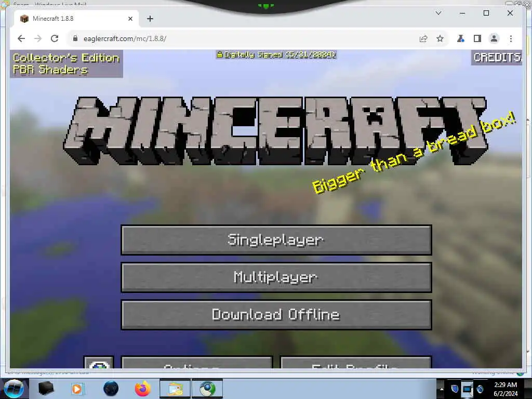Open the Chrome three-dot menu
The image size is (532, 399).
click(511, 38)
